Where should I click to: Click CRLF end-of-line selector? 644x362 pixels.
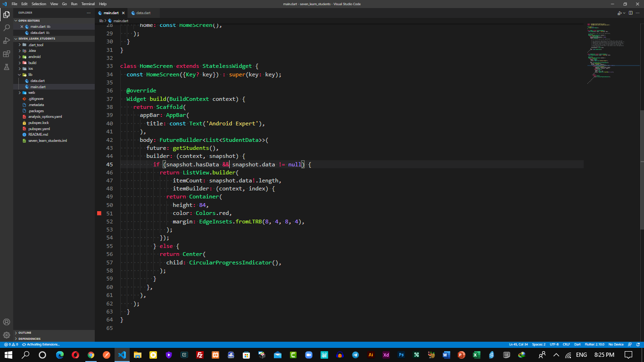[x=566, y=345]
